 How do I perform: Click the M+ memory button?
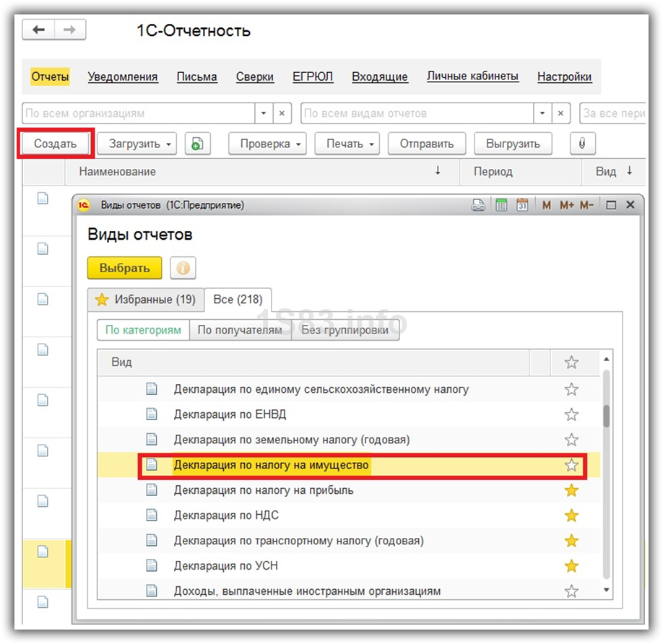pos(567,205)
